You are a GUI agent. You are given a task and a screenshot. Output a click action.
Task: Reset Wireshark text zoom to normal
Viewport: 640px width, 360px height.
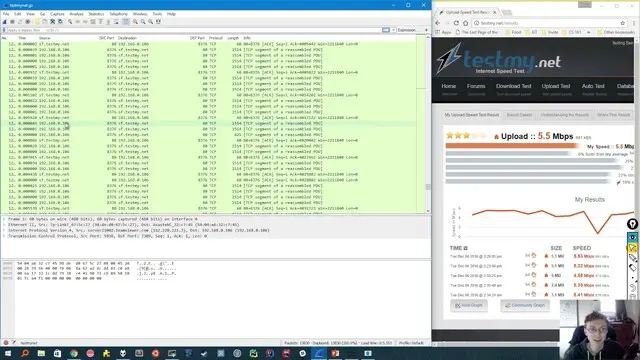tap(151, 22)
